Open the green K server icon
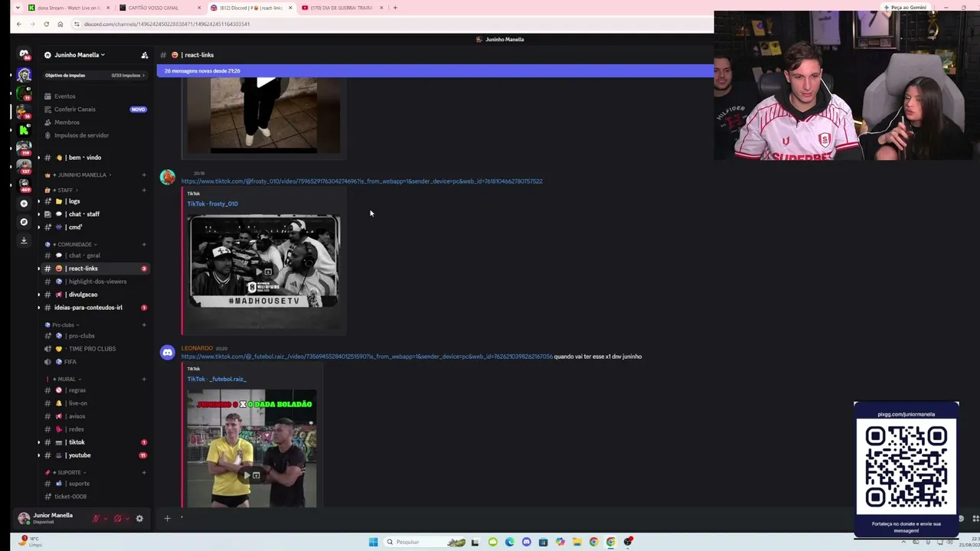The width and height of the screenshot is (980, 551). [x=24, y=130]
